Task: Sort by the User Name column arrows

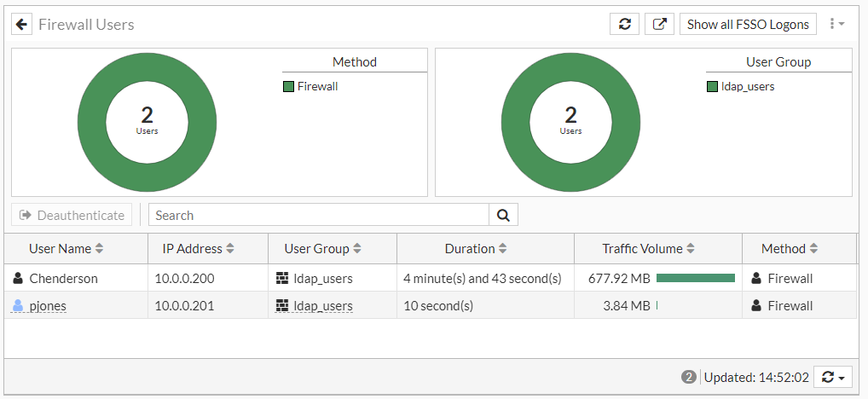Action: click(99, 249)
